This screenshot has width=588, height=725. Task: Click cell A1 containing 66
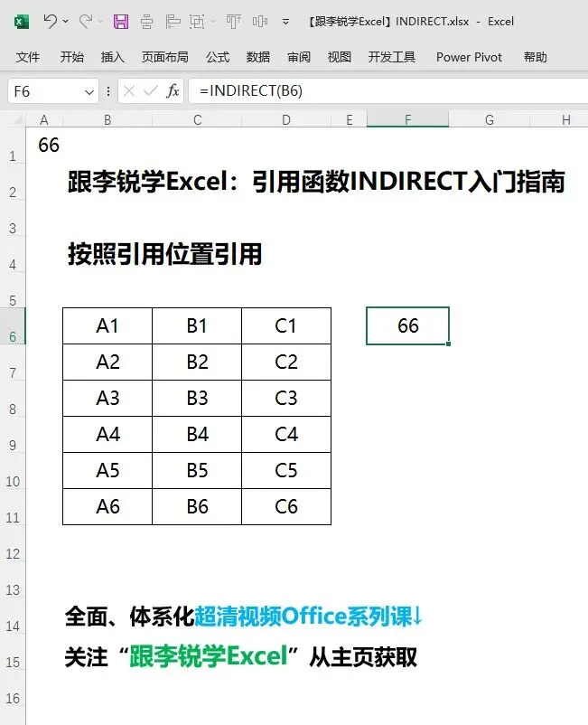coord(44,146)
